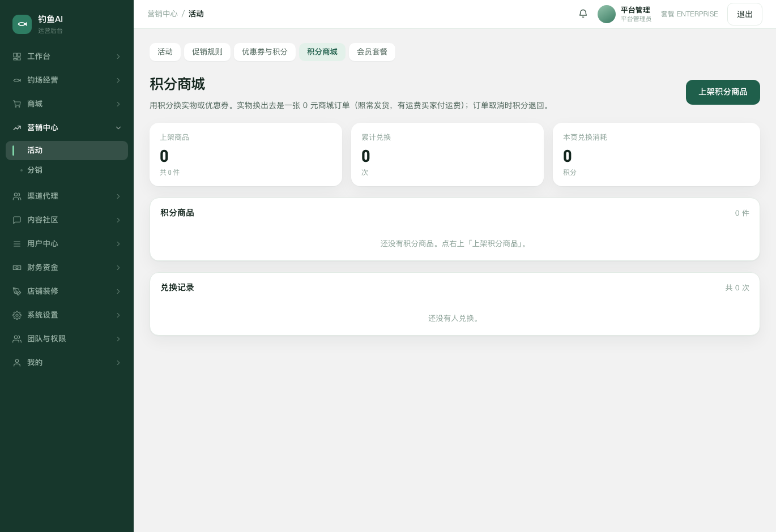776x532 pixels.
Task: Expand the 团队与权限 menu chevron
Action: pos(118,339)
